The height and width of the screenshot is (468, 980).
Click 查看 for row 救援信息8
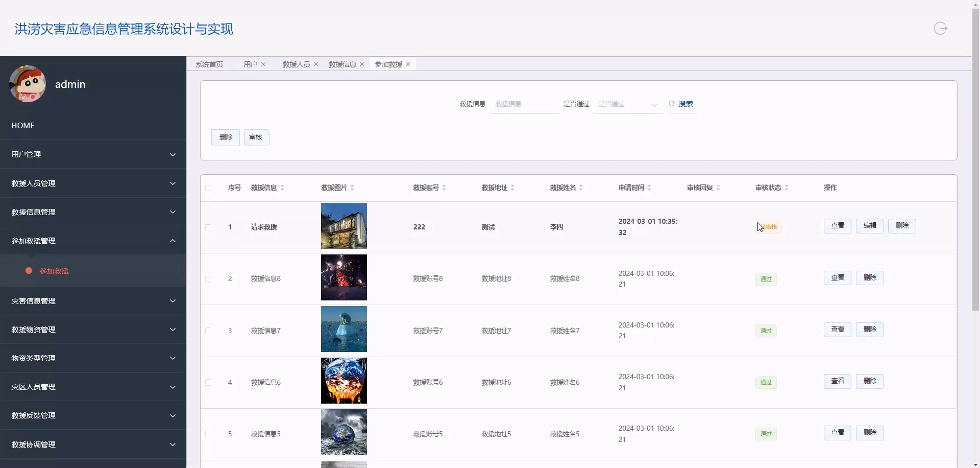tap(837, 278)
